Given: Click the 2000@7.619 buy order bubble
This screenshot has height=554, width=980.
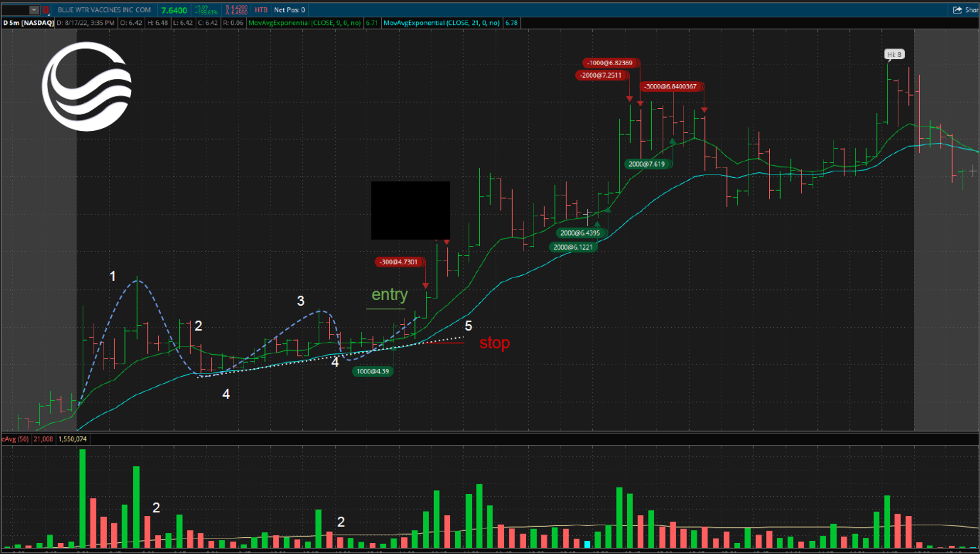Looking at the screenshot, I should 647,164.
